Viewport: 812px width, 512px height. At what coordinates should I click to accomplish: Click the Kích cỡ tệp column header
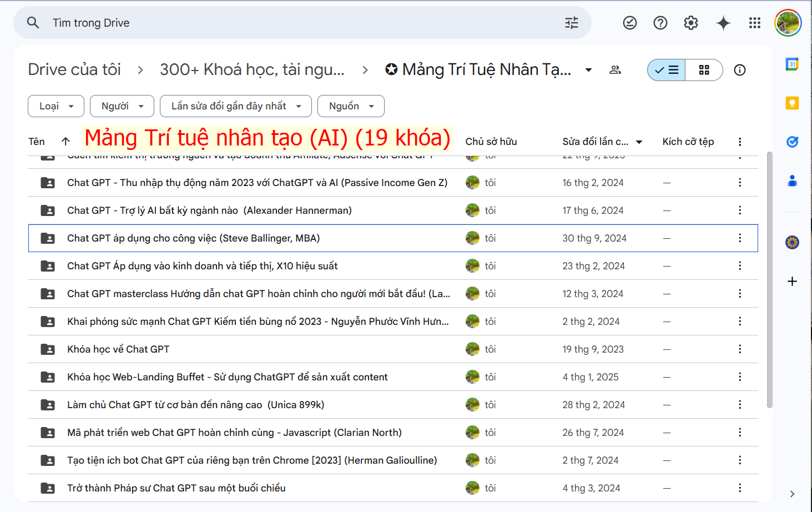pos(688,142)
